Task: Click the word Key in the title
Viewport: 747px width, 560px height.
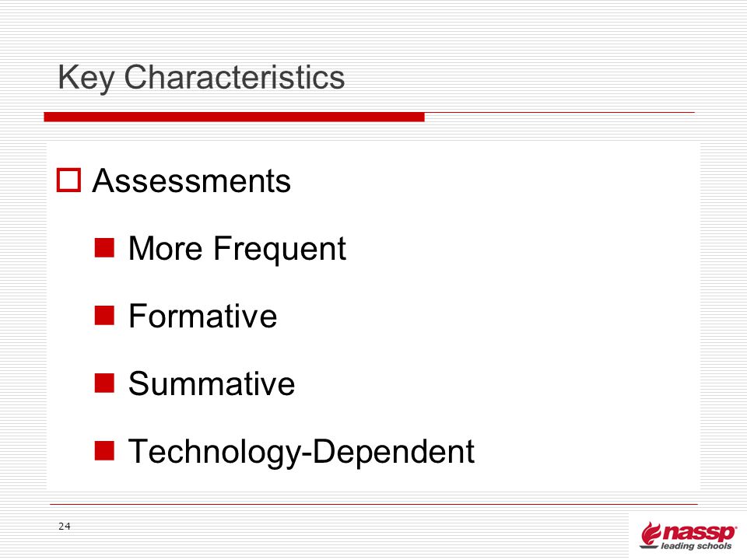Action: (86, 78)
